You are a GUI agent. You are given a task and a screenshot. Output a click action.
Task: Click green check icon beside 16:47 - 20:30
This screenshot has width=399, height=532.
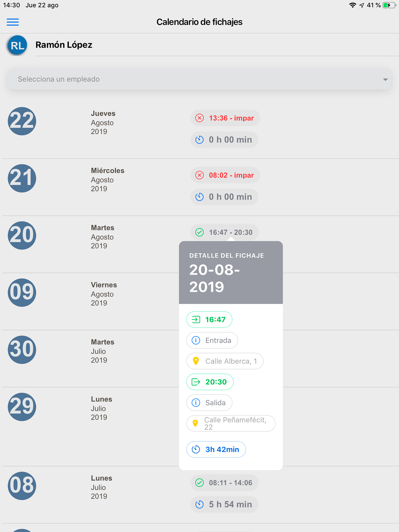tap(199, 232)
